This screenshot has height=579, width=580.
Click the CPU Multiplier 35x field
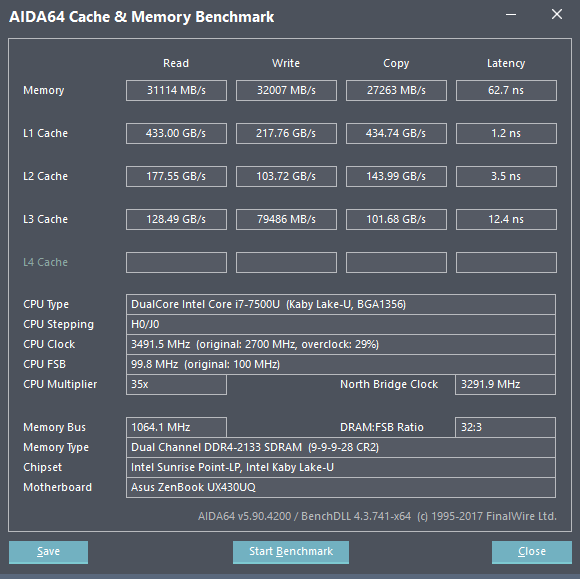click(x=176, y=384)
